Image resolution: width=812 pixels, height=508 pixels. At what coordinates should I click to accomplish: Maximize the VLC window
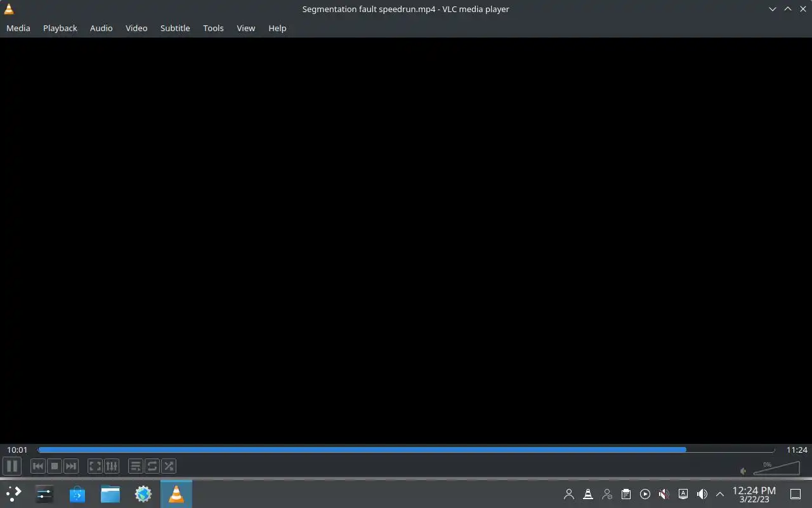point(788,9)
